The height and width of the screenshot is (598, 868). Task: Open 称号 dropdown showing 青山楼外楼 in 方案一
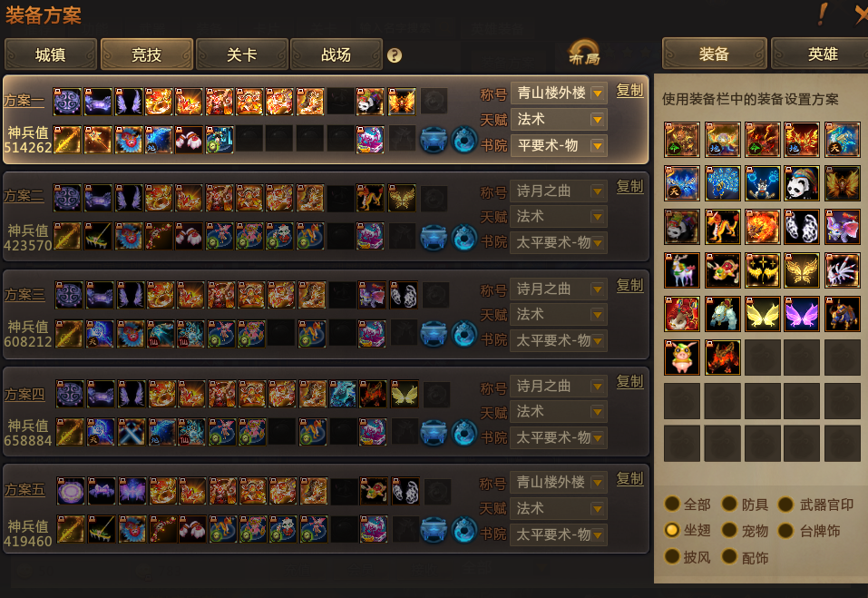tap(559, 93)
